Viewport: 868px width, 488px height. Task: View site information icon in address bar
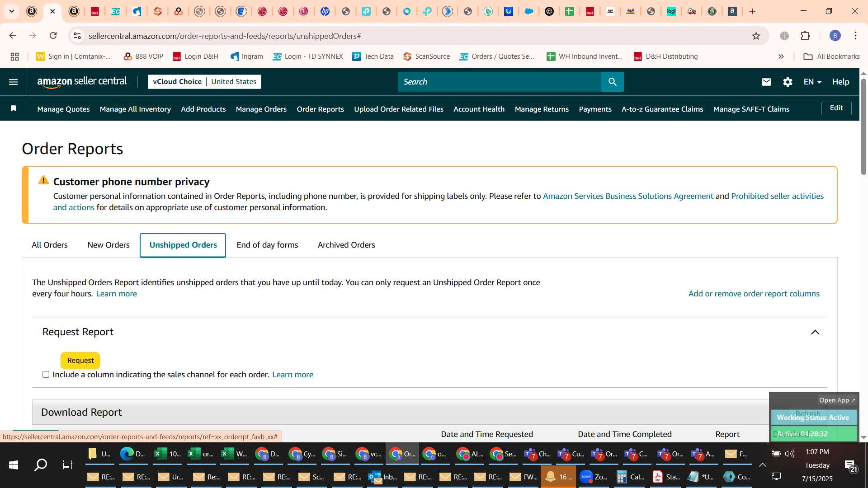pyautogui.click(x=77, y=36)
